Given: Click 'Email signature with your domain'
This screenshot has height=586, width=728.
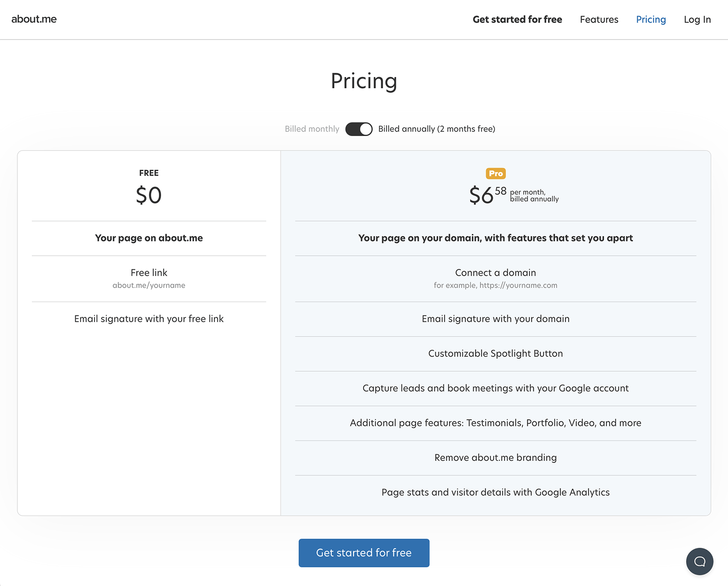Looking at the screenshot, I should (x=495, y=319).
